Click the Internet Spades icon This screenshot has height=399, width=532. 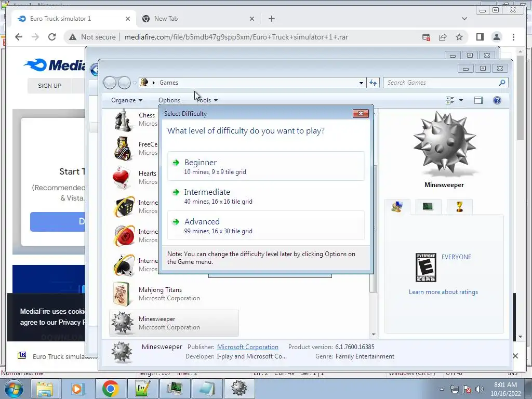point(124,265)
